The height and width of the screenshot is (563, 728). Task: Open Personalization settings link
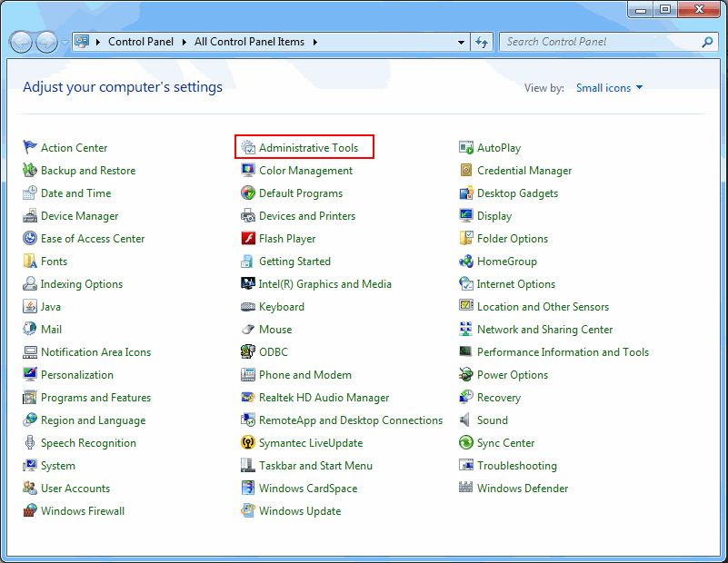click(x=77, y=375)
